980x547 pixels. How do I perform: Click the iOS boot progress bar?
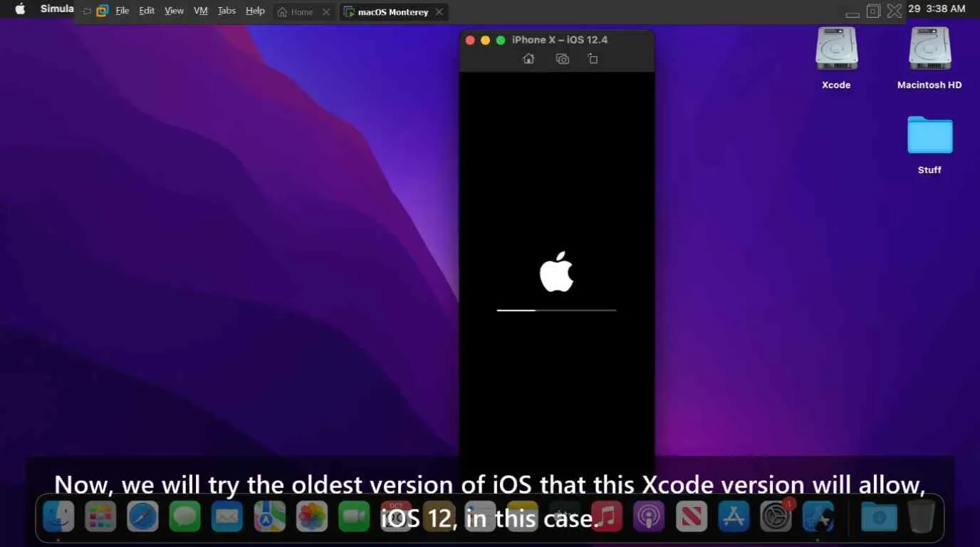[556, 310]
